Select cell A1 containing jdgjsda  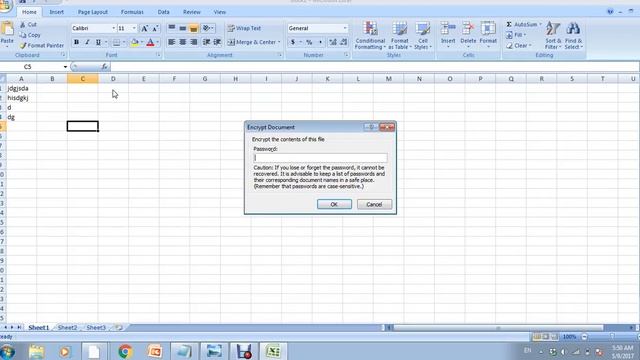(22, 88)
